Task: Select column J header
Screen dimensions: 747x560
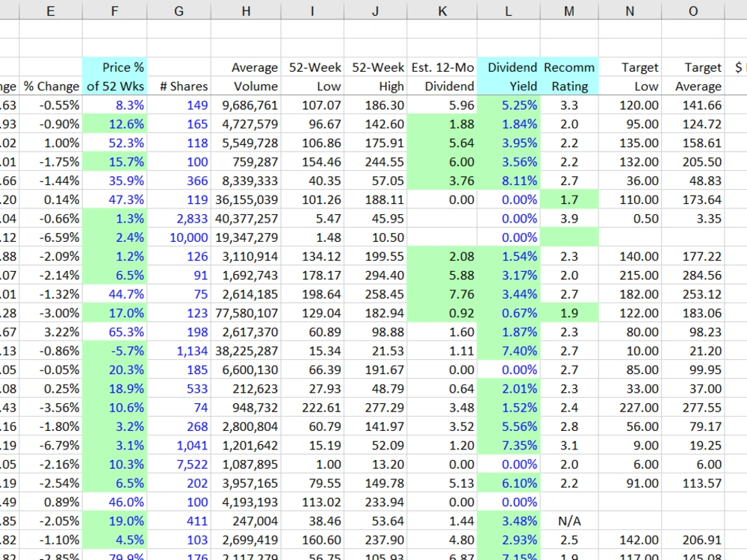Action: pos(376,11)
